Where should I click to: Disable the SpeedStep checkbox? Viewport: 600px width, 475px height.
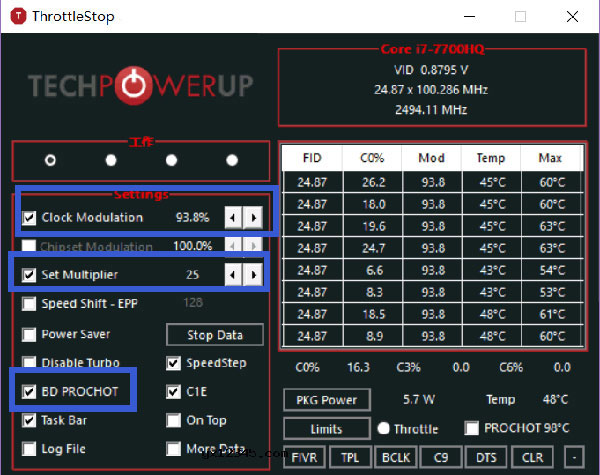(174, 363)
